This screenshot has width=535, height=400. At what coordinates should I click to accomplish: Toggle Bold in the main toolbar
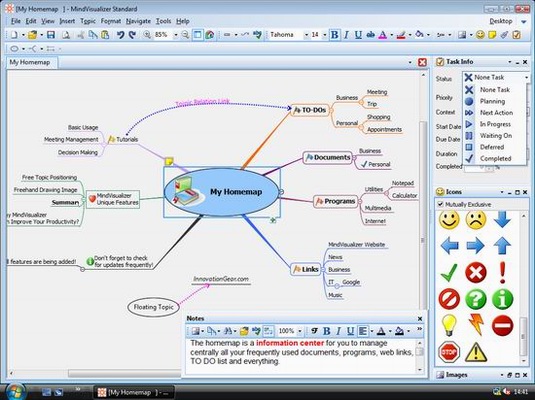click(335, 35)
